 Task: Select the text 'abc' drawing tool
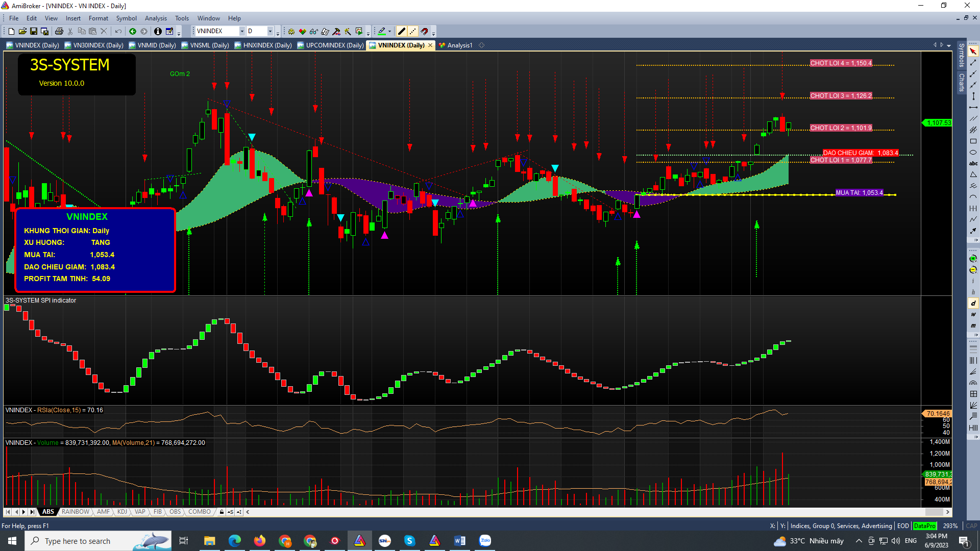(973, 164)
